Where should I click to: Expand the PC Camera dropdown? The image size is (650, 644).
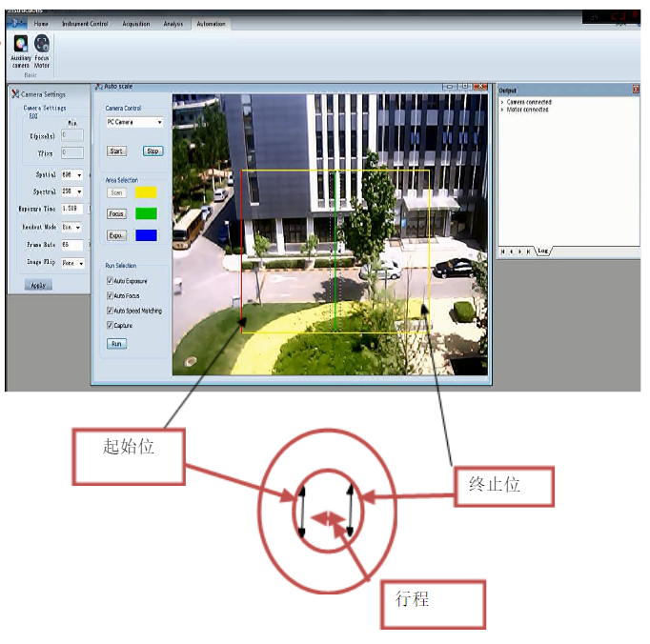[x=159, y=123]
